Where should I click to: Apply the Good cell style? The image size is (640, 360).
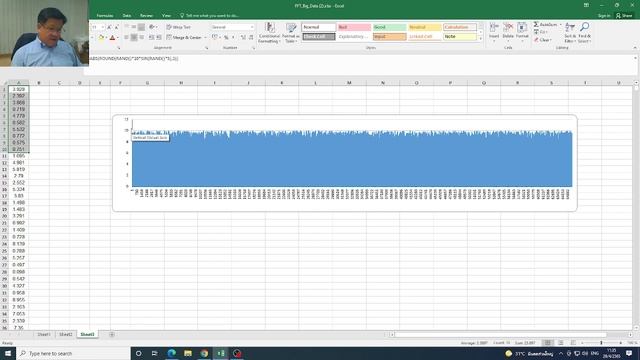[x=389, y=27]
